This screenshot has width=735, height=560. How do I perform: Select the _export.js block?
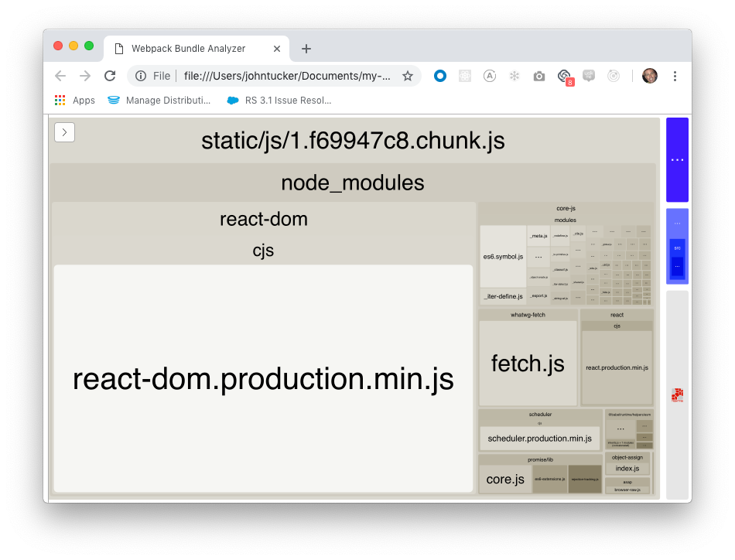click(538, 295)
